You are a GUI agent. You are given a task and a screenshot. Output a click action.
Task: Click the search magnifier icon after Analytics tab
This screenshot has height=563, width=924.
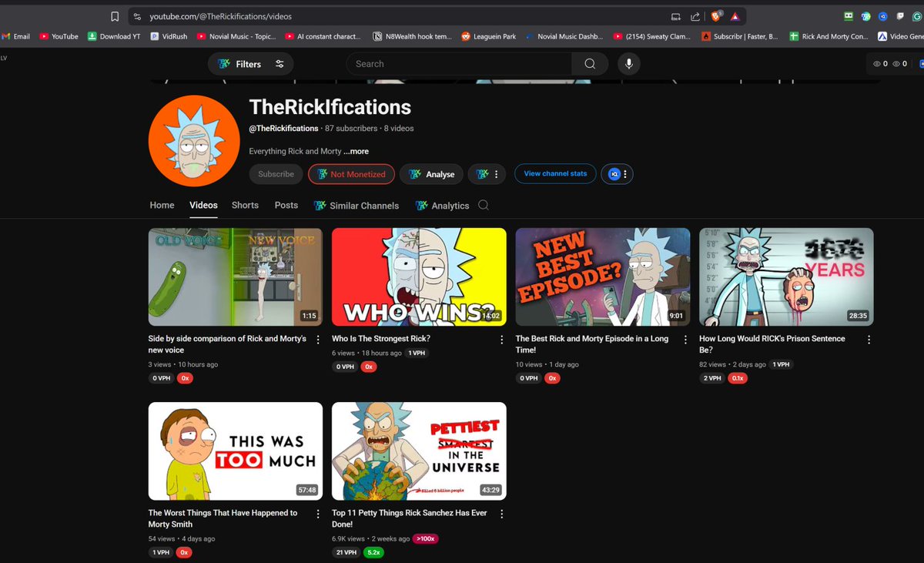coord(484,205)
